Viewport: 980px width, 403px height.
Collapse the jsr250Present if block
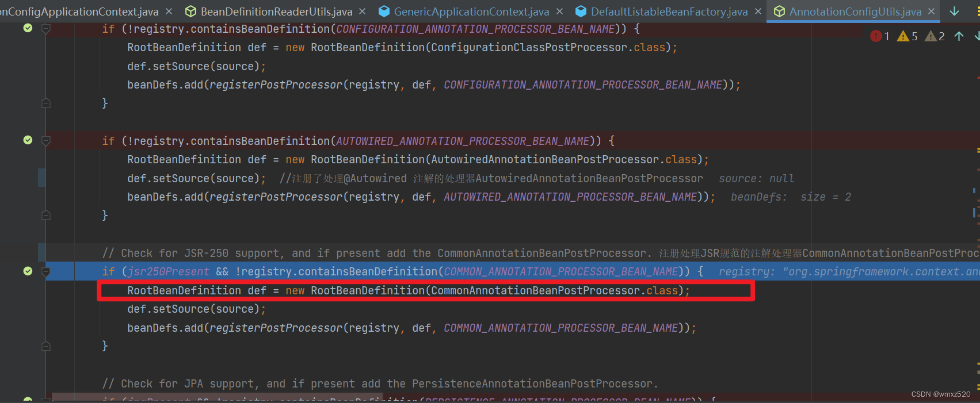pyautogui.click(x=46, y=271)
